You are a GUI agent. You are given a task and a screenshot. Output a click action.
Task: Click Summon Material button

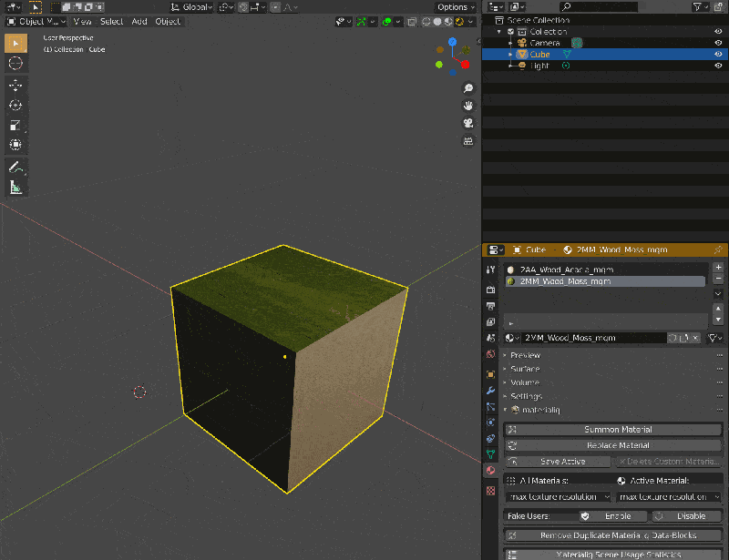tap(613, 430)
